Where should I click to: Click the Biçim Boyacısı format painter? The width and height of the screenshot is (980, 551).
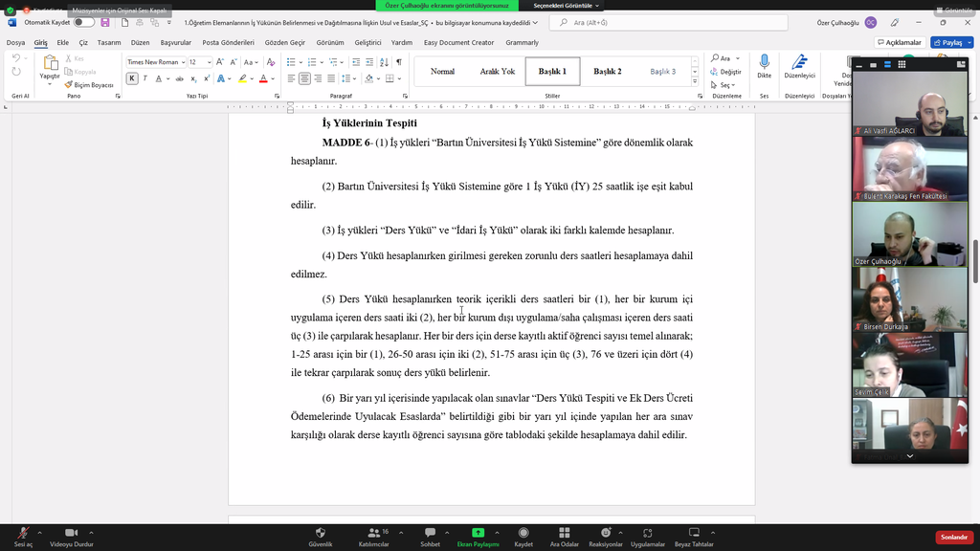[x=89, y=85]
